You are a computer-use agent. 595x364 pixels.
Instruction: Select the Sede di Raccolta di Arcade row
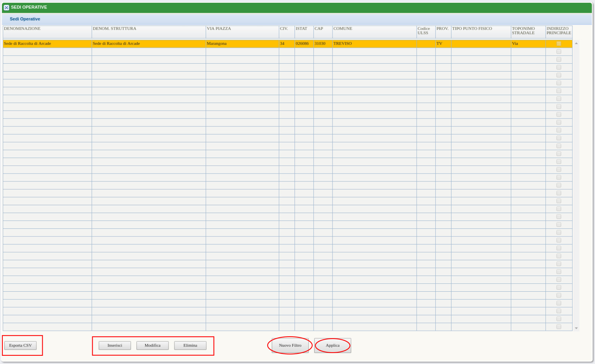[27, 44]
